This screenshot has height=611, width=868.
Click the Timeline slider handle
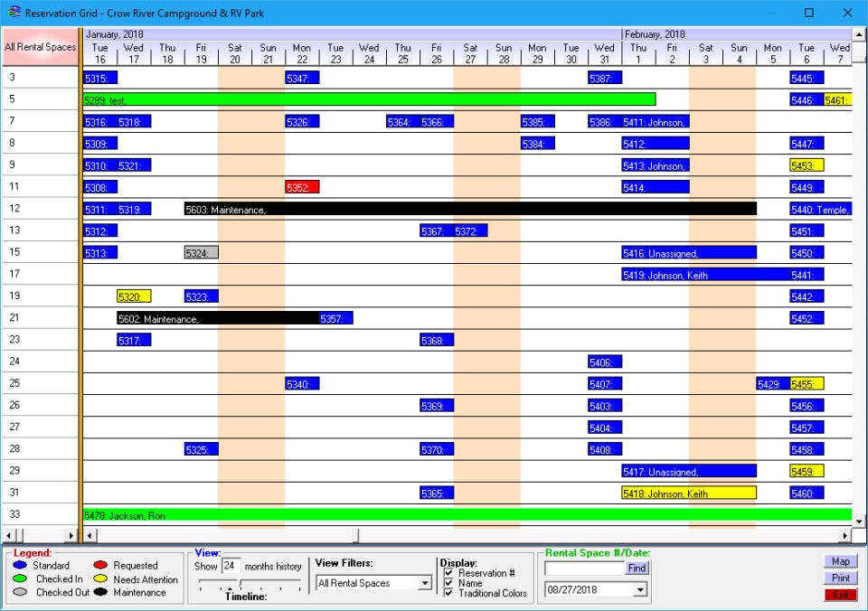coord(240,583)
